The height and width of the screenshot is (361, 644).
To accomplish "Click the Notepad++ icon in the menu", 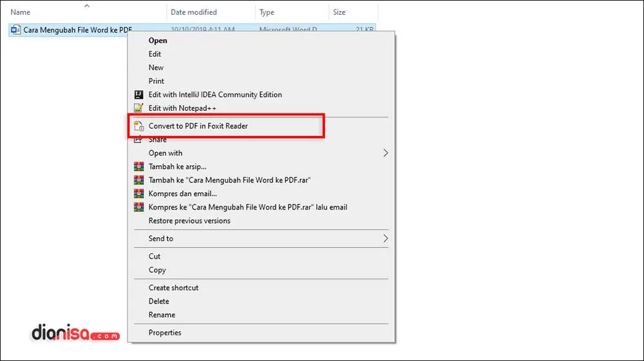I will coord(139,108).
